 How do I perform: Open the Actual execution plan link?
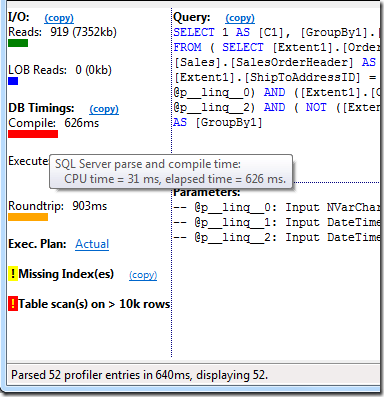coord(92,244)
